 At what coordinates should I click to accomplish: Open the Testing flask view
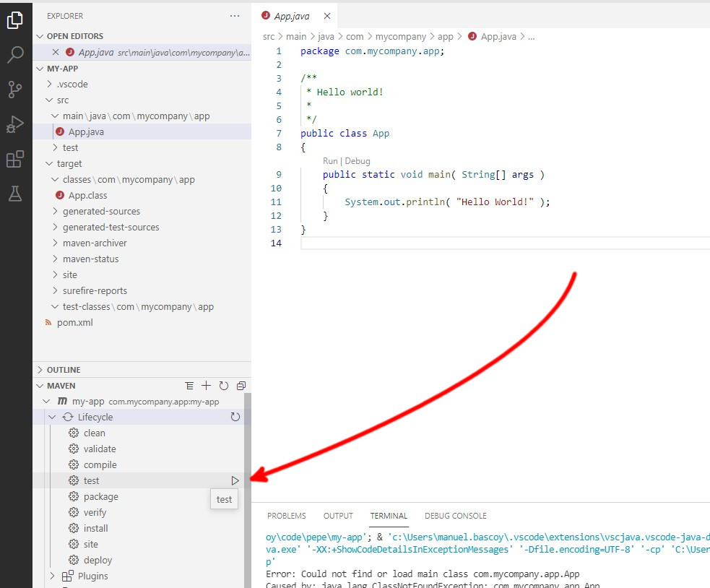pyautogui.click(x=15, y=194)
